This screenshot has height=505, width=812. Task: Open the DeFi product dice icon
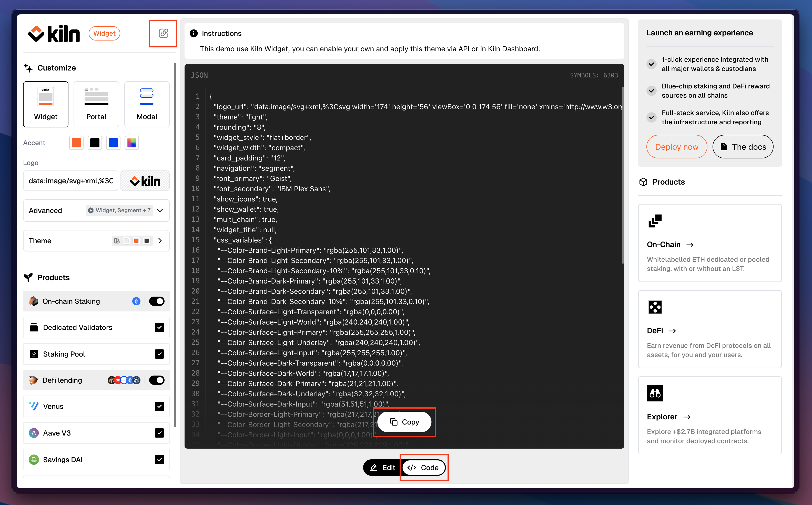point(655,307)
